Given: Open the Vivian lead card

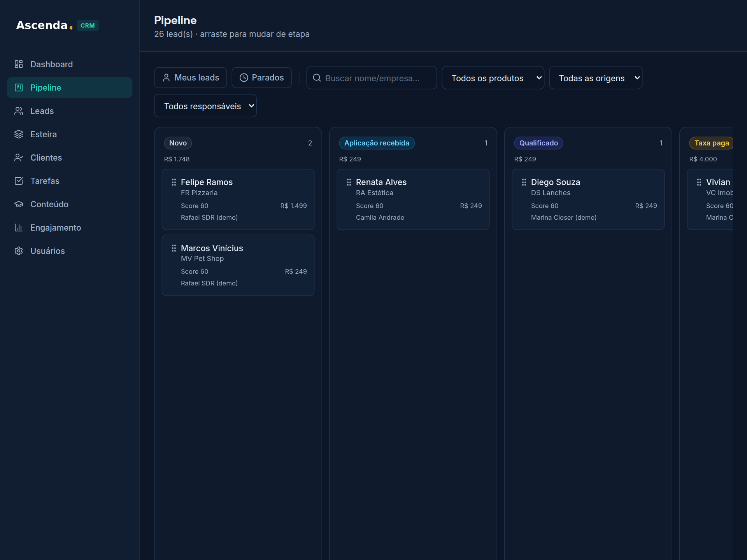Looking at the screenshot, I should pyautogui.click(x=710, y=199).
